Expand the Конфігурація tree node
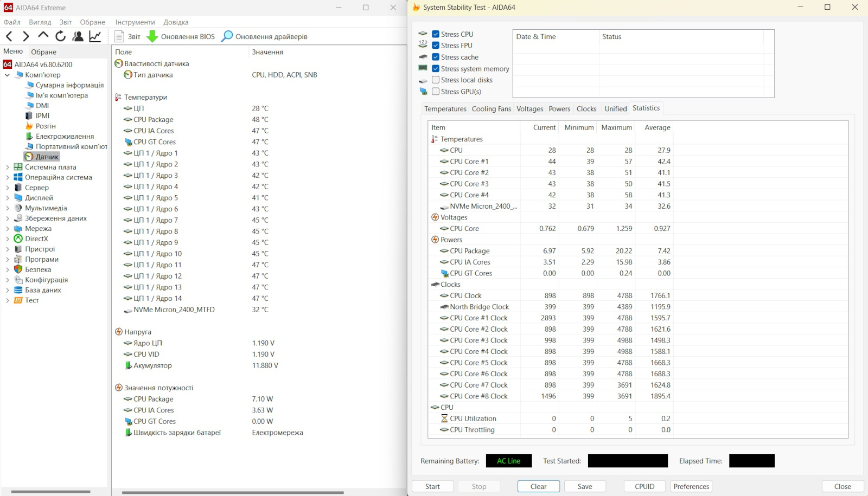 7,280
